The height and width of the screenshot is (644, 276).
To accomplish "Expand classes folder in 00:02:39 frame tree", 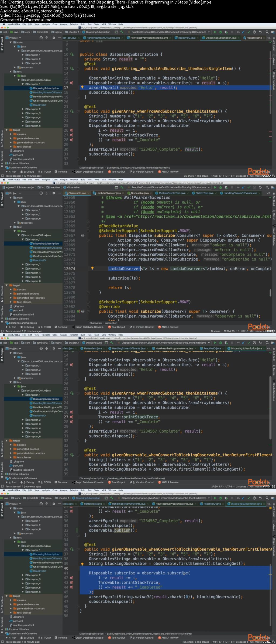I will (x=11, y=600).
